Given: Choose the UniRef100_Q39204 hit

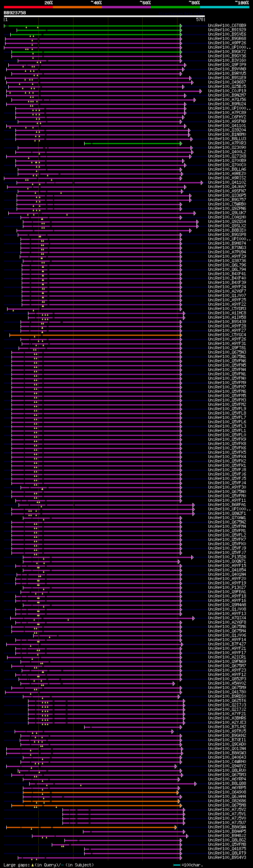Looking at the screenshot, I should (227, 130).
